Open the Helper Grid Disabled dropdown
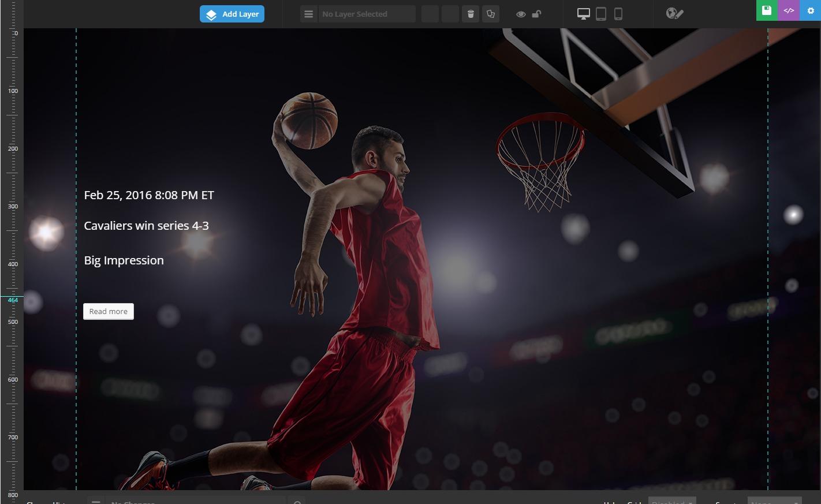821x504 pixels. [x=671, y=501]
